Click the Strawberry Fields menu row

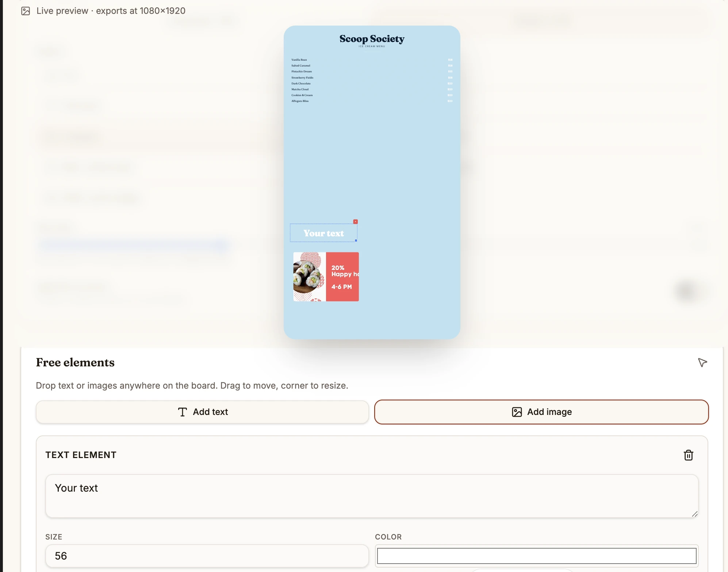372,77
